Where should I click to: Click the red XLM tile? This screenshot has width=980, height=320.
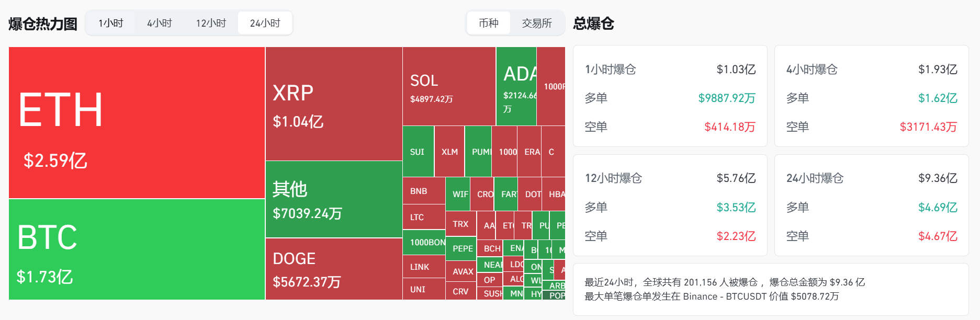[x=449, y=152]
